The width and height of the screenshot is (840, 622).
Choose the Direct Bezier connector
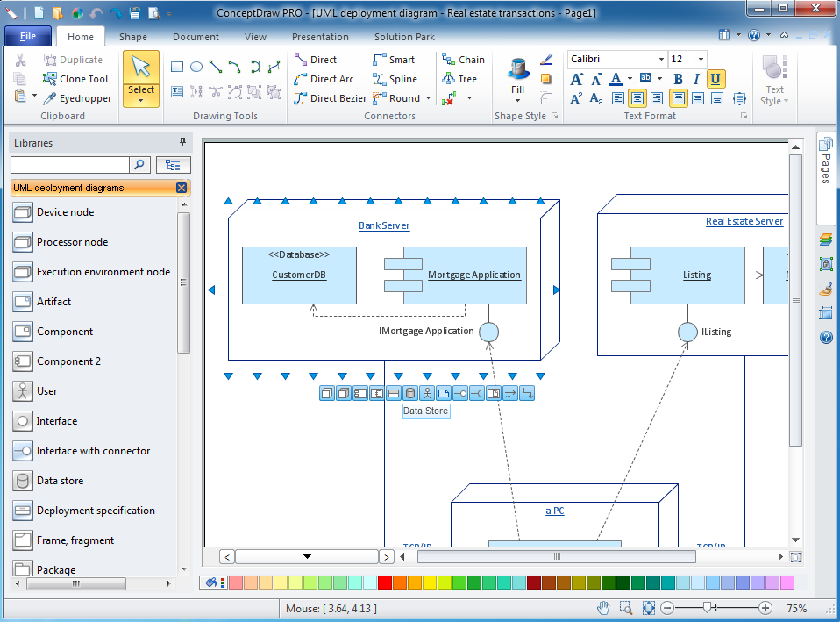[x=331, y=98]
